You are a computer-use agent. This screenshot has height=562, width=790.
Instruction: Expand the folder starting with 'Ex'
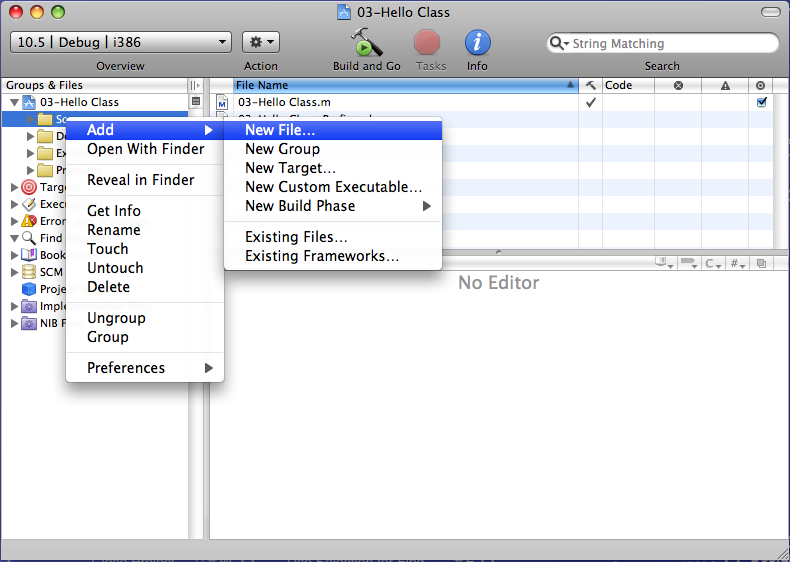pyautogui.click(x=30, y=153)
